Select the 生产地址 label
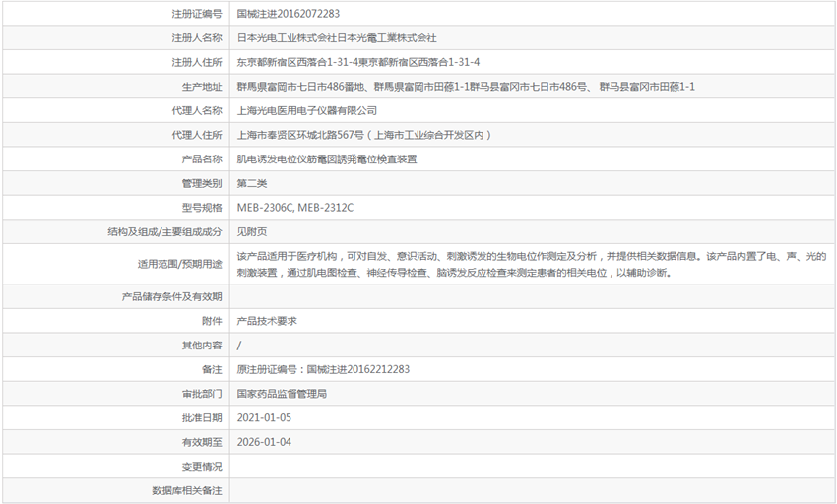The width and height of the screenshot is (837, 504). click(202, 87)
